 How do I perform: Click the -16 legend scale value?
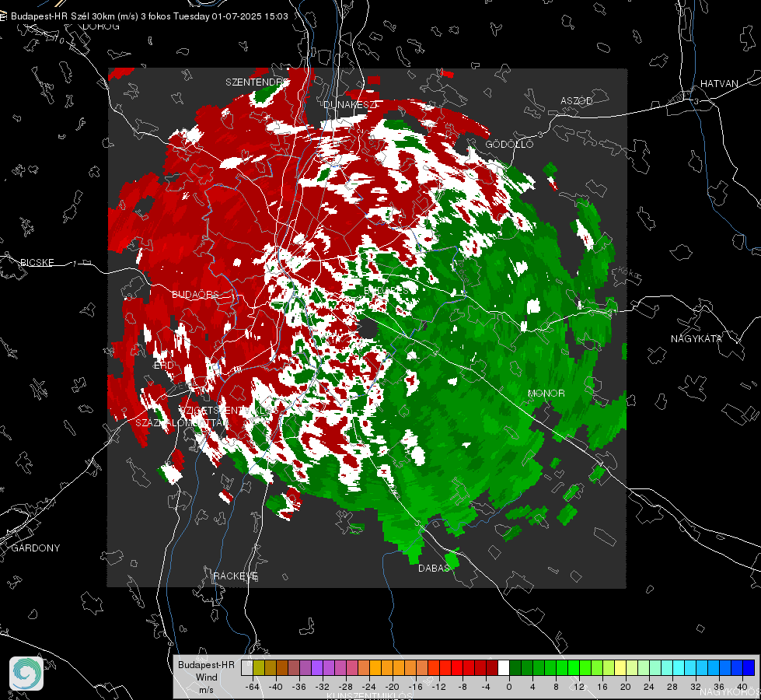point(416,687)
